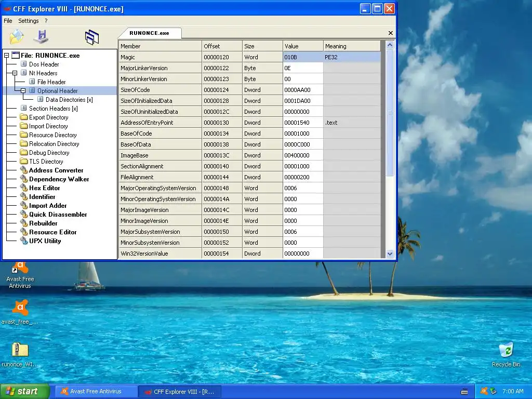Open the Debug Directory folder
The image size is (532, 399).
pos(49,152)
